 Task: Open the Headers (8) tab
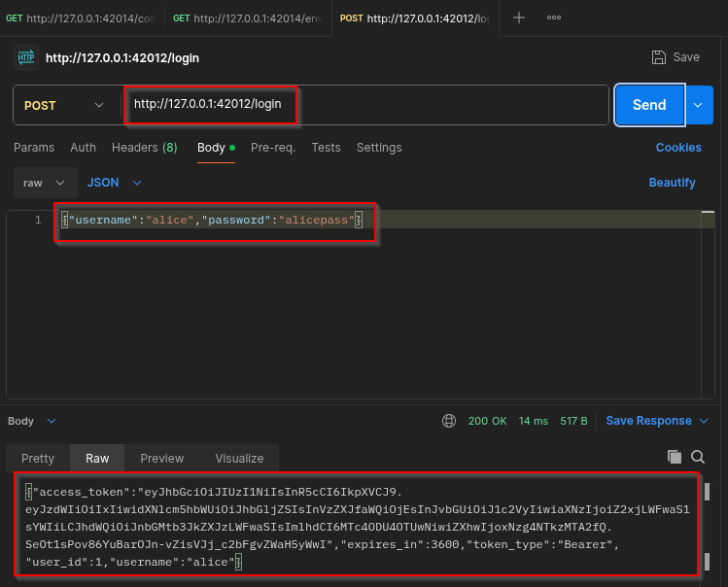tap(145, 148)
